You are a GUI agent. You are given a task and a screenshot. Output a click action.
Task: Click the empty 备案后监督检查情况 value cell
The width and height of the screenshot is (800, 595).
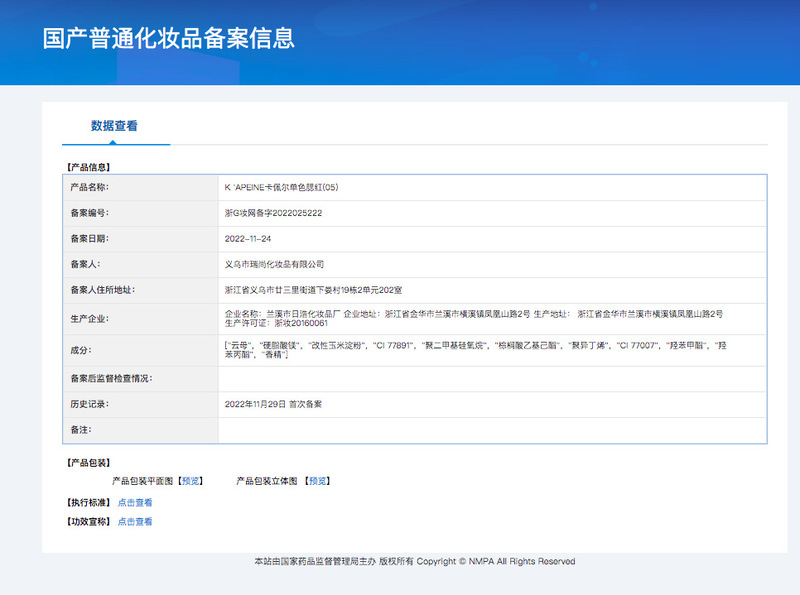(x=492, y=378)
